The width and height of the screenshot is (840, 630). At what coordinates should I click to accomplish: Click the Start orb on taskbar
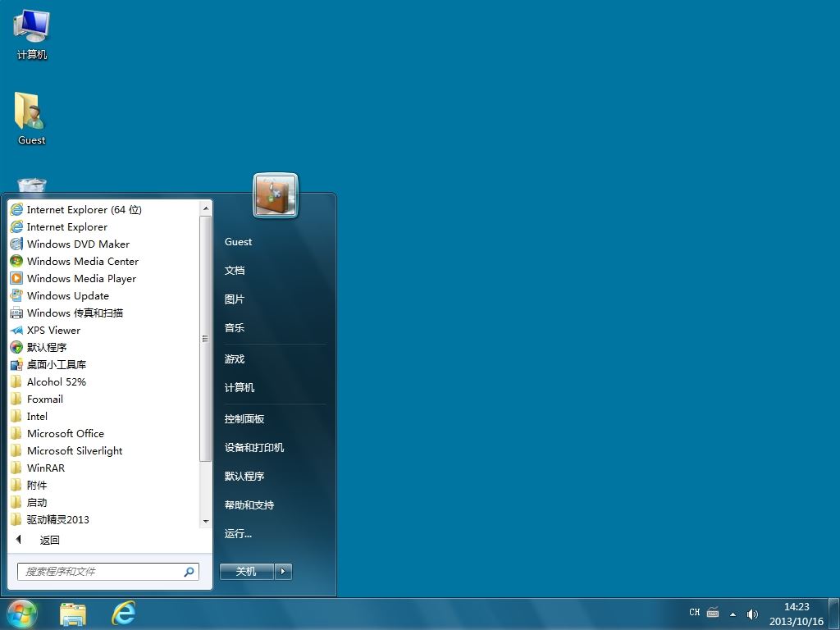coord(22,614)
